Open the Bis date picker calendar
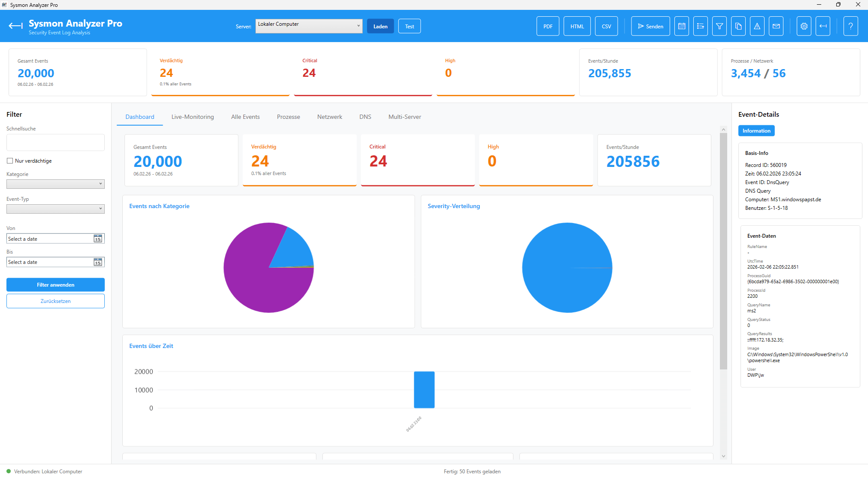The height and width of the screenshot is (478, 868). coord(98,262)
